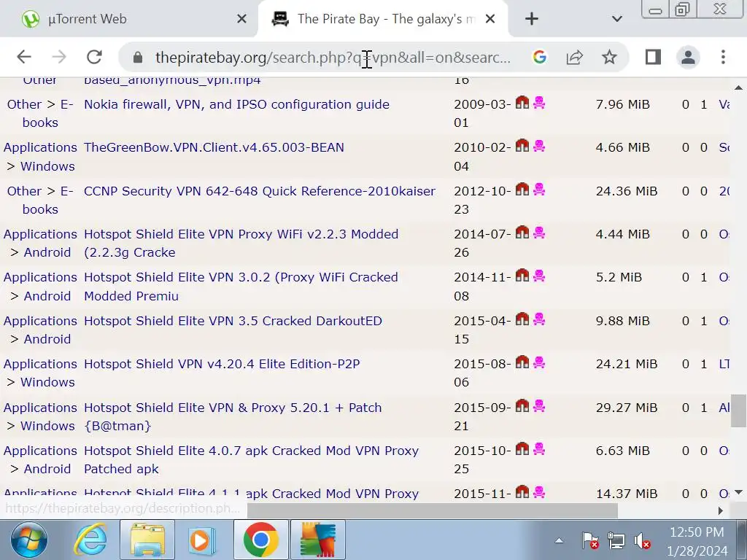Open AVG antivirus from taskbar
Image resolution: width=747 pixels, height=560 pixels.
(x=318, y=540)
